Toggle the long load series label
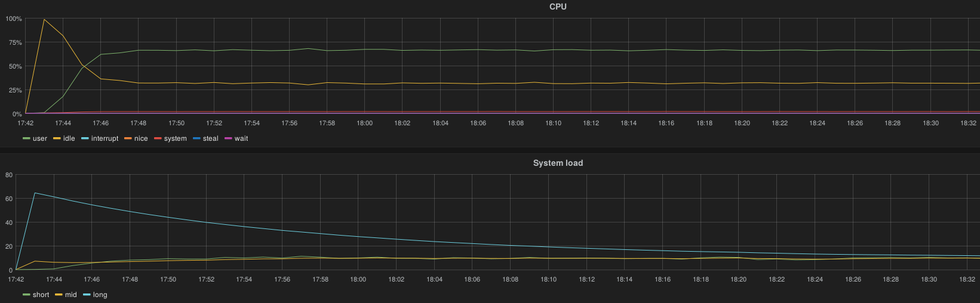Image resolution: width=980 pixels, height=303 pixels. pyautogui.click(x=100, y=295)
